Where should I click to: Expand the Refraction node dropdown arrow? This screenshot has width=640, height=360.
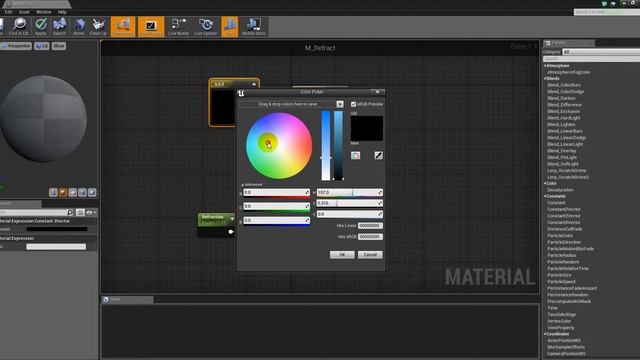pos(232,219)
